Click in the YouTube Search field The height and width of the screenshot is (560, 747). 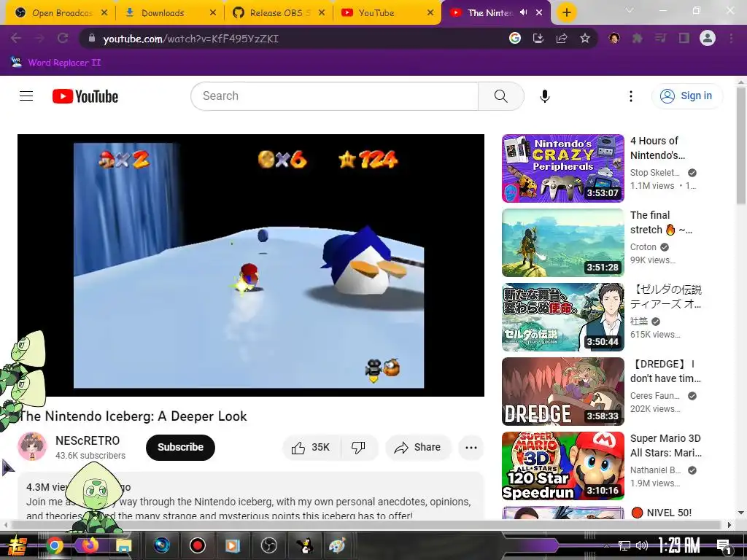click(x=334, y=96)
